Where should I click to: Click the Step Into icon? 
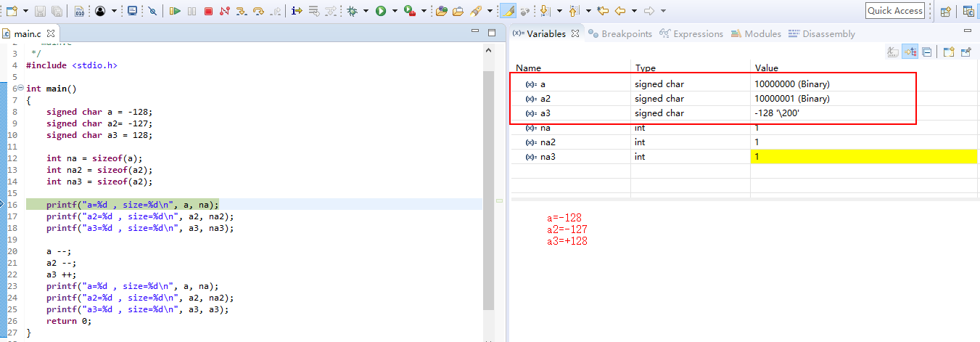[242, 11]
